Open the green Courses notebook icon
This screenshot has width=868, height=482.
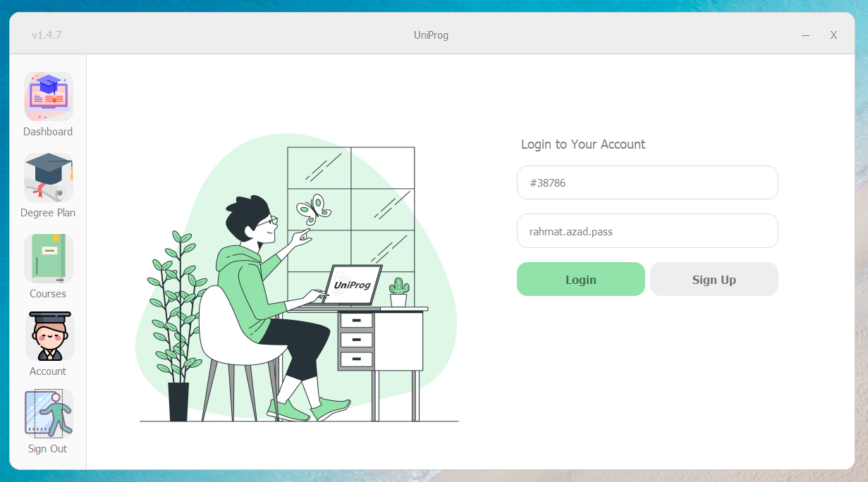click(48, 259)
